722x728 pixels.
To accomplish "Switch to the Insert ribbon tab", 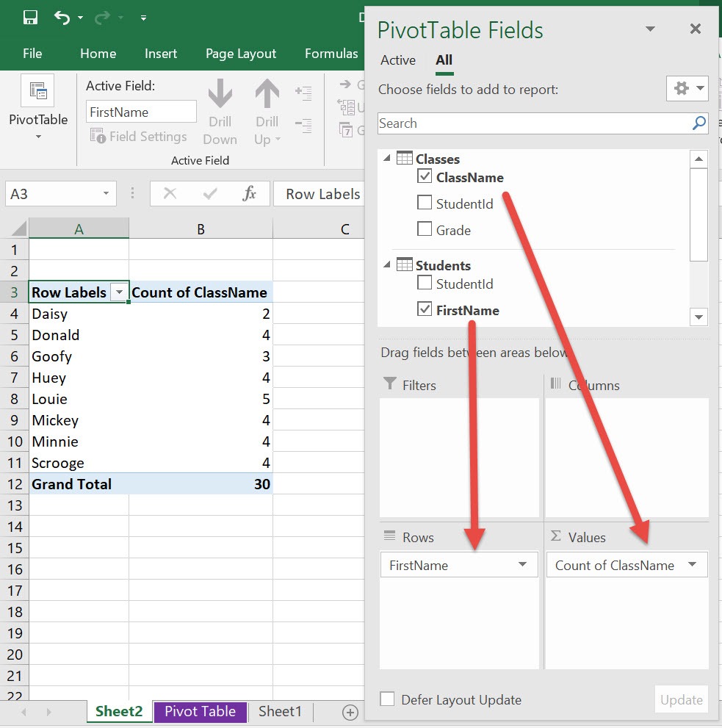I will click(161, 54).
